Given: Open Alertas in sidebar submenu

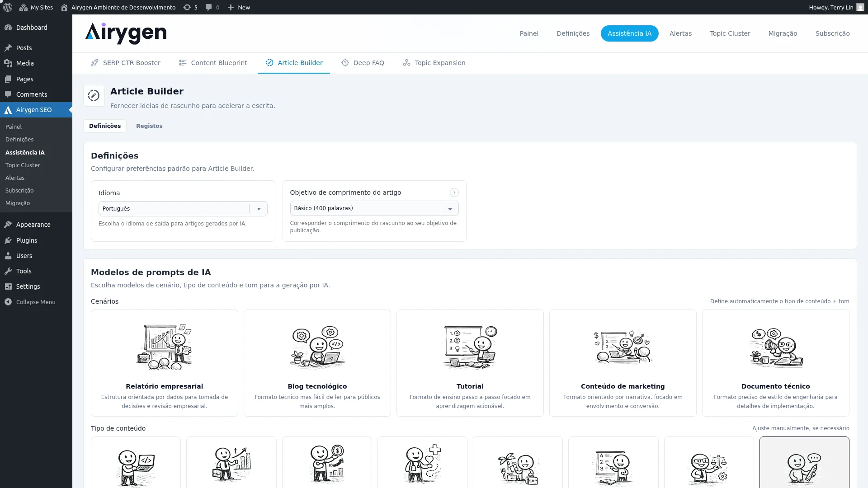Looking at the screenshot, I should pos(15,178).
